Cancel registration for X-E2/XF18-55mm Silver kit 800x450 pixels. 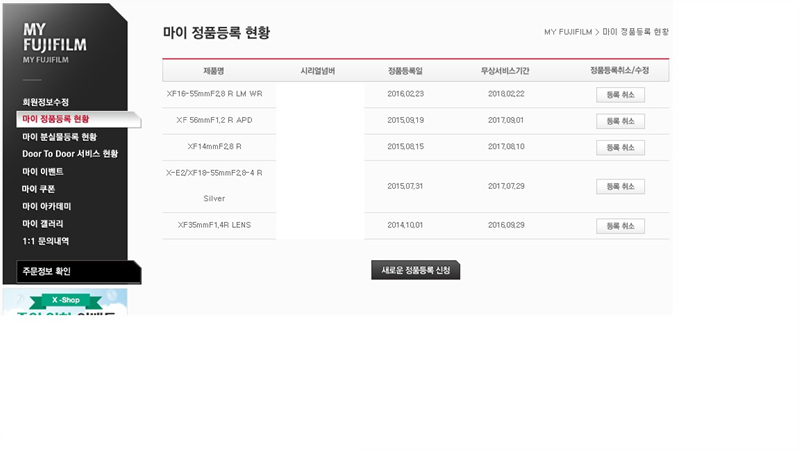(x=620, y=187)
